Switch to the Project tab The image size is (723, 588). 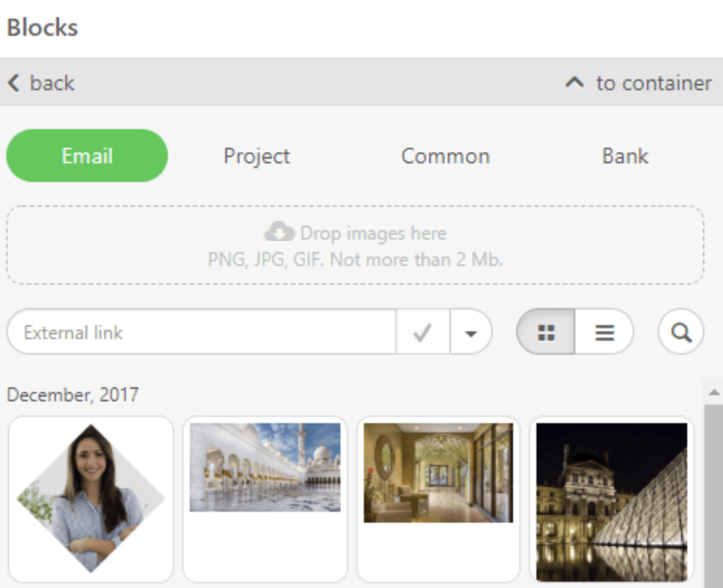pos(257,156)
